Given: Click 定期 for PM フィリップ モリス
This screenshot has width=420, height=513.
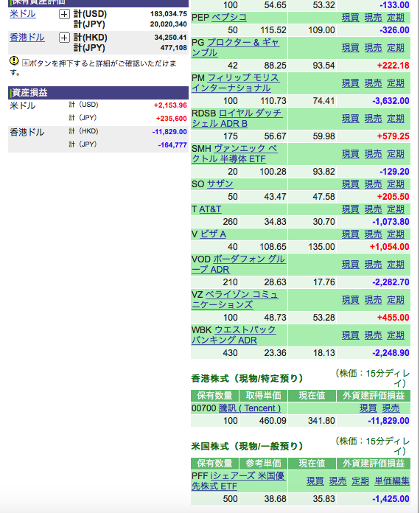Looking at the screenshot, I should click(x=396, y=83).
